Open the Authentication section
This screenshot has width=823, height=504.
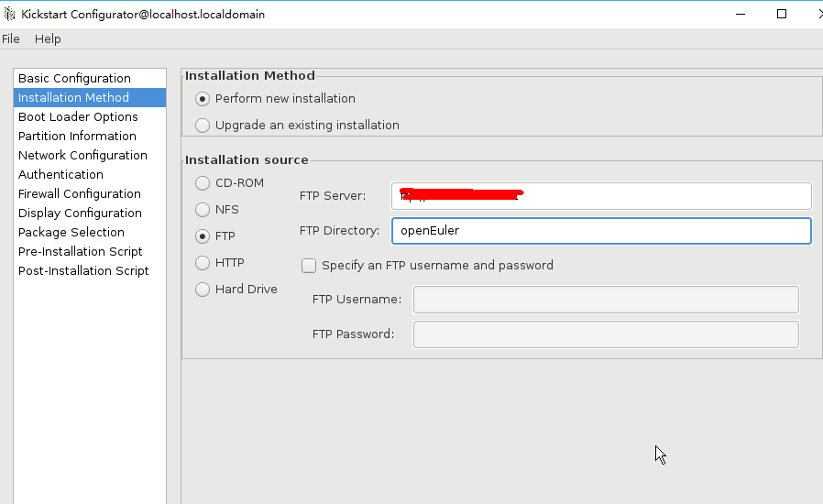click(60, 175)
